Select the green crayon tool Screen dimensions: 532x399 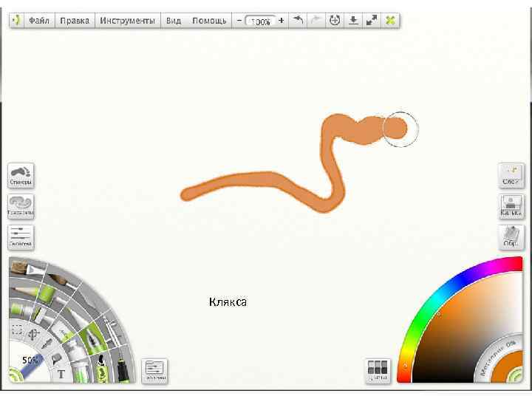tap(51, 293)
